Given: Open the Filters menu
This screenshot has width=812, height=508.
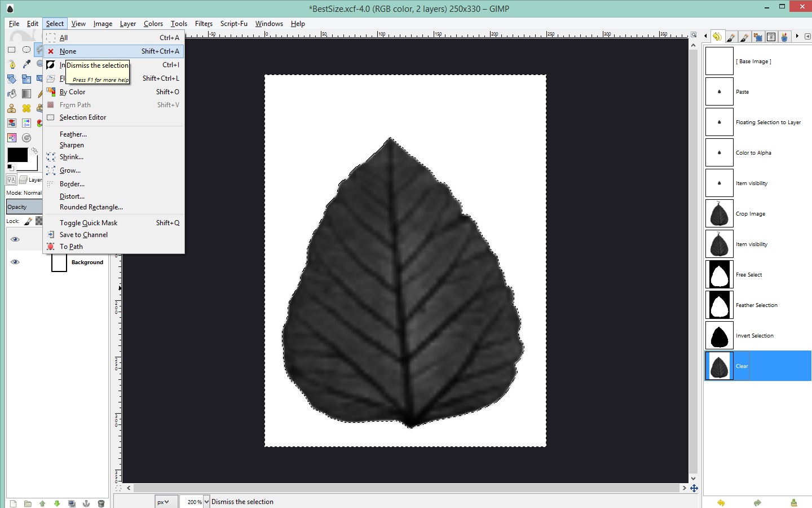Looking at the screenshot, I should [x=204, y=24].
